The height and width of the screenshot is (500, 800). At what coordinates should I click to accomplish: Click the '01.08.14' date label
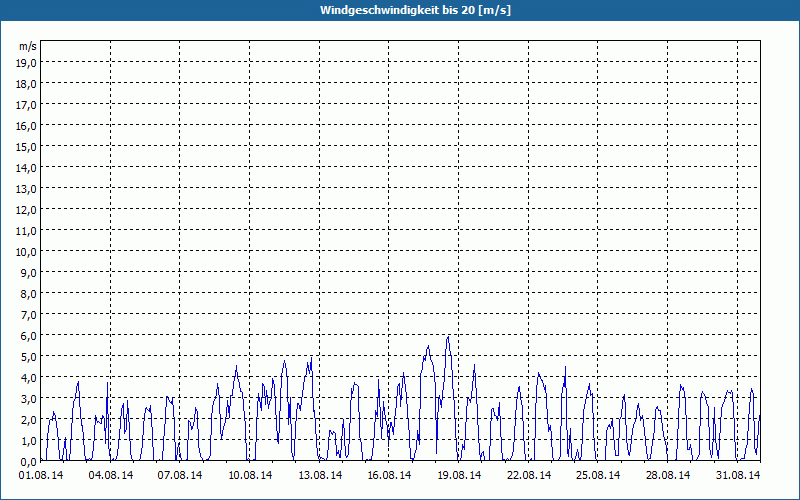[x=41, y=475]
